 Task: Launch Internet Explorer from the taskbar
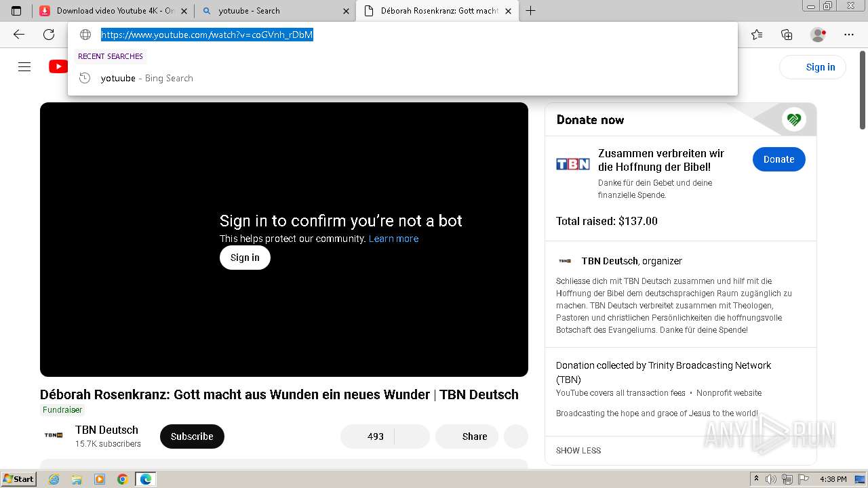[x=54, y=479]
